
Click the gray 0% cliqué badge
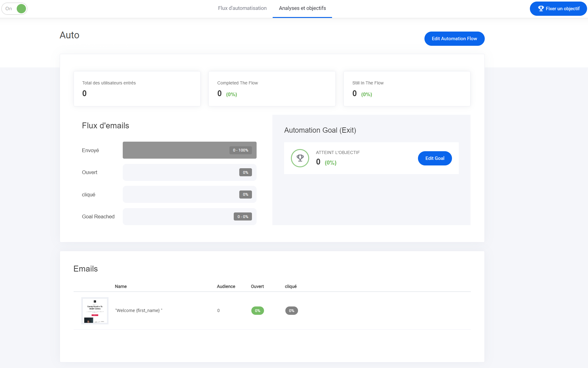point(292,311)
